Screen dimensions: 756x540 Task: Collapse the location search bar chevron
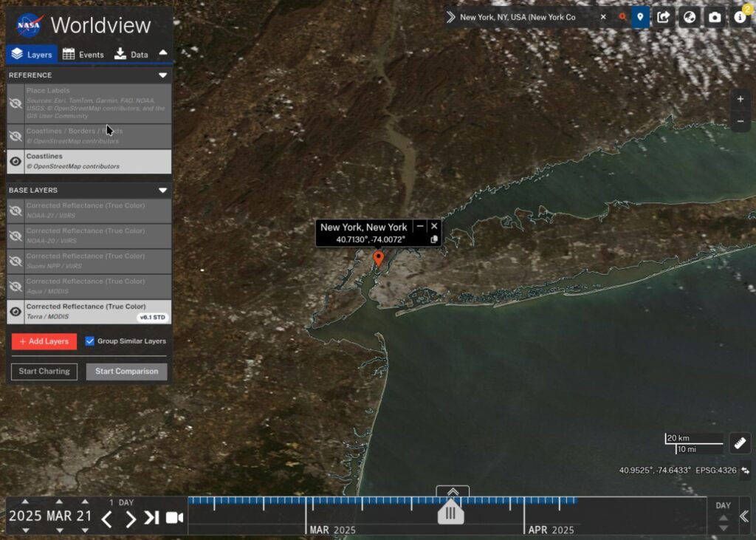click(x=450, y=17)
